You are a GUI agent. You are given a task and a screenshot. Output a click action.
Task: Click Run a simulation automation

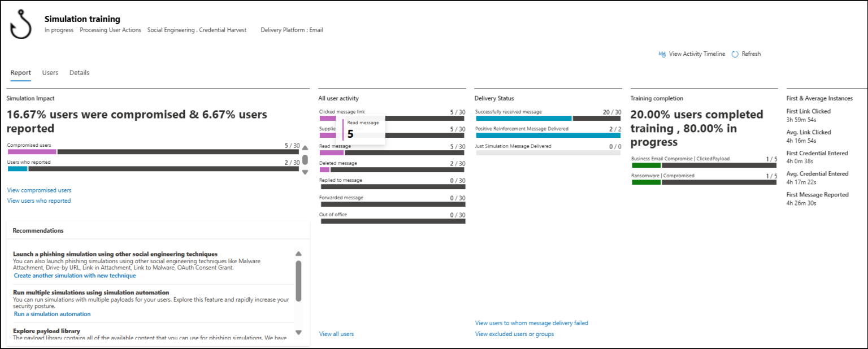(x=52, y=313)
